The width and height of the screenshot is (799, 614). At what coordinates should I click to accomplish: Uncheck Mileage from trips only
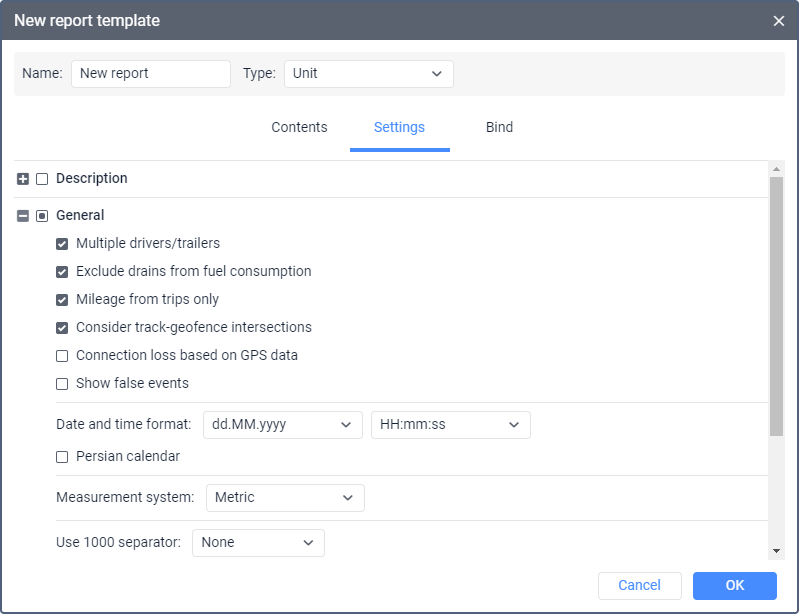62,300
